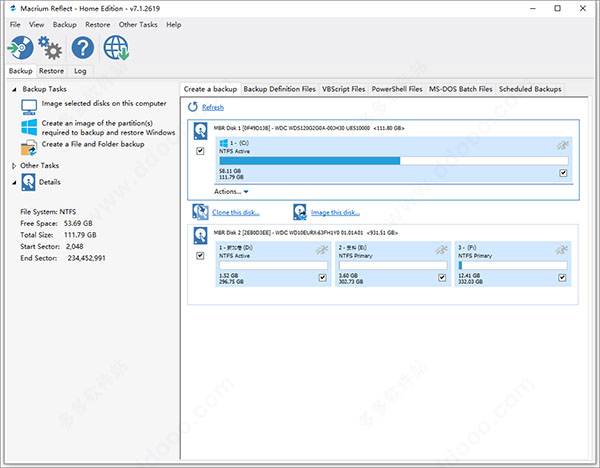
Task: Open the Backup Definition Files tab
Action: [279, 89]
